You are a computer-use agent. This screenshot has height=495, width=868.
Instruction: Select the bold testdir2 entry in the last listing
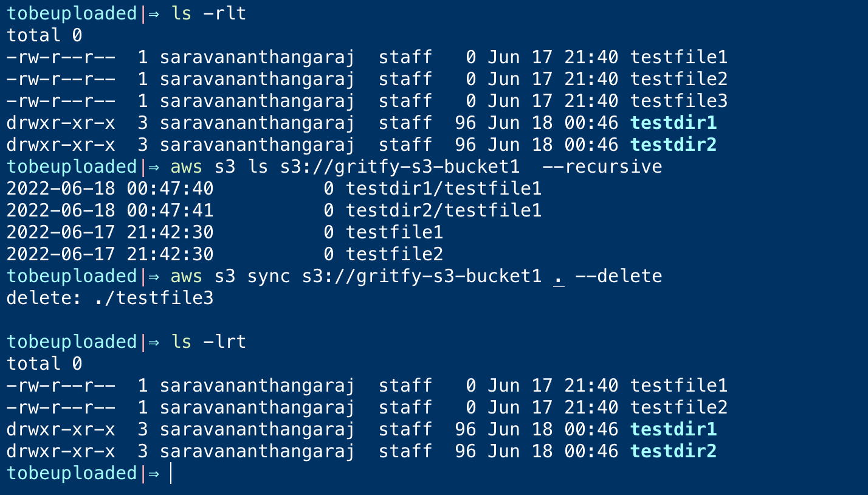point(673,451)
